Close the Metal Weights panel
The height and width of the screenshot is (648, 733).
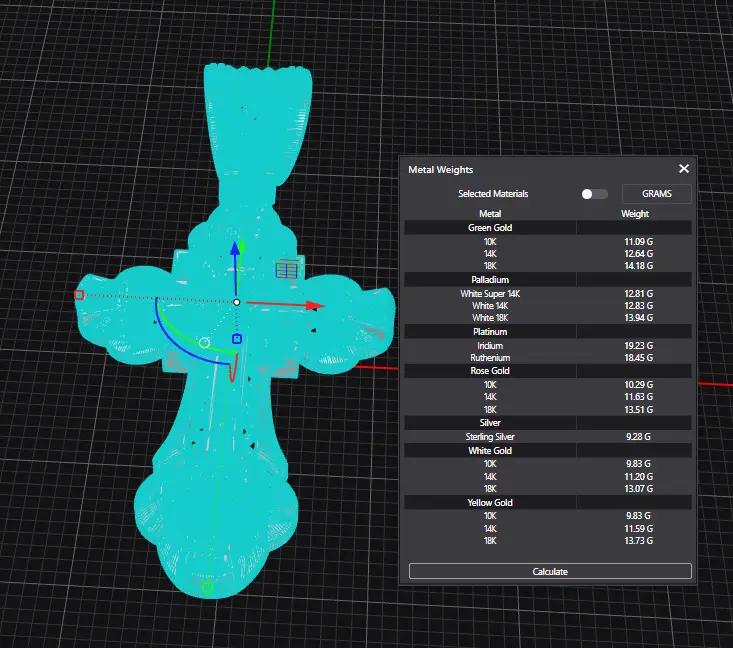pos(684,170)
